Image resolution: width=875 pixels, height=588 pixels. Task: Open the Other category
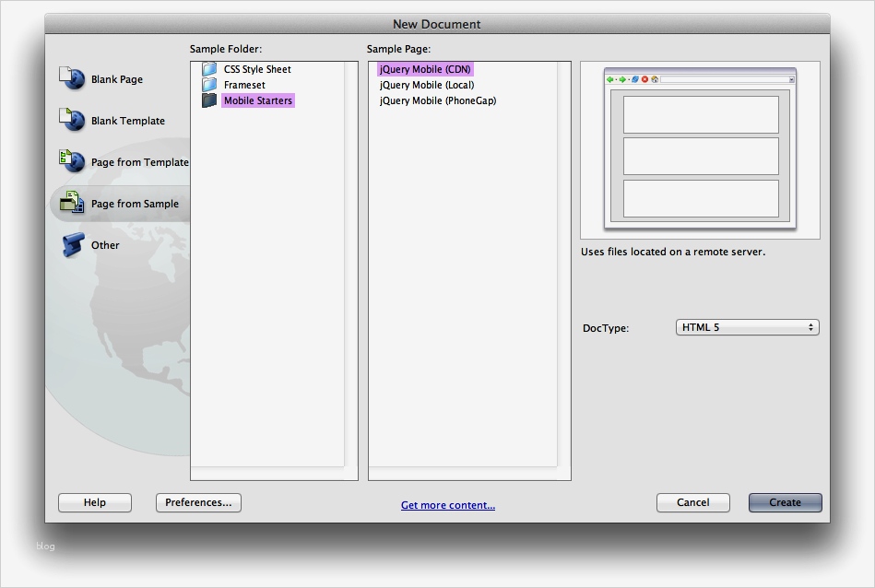coord(105,245)
